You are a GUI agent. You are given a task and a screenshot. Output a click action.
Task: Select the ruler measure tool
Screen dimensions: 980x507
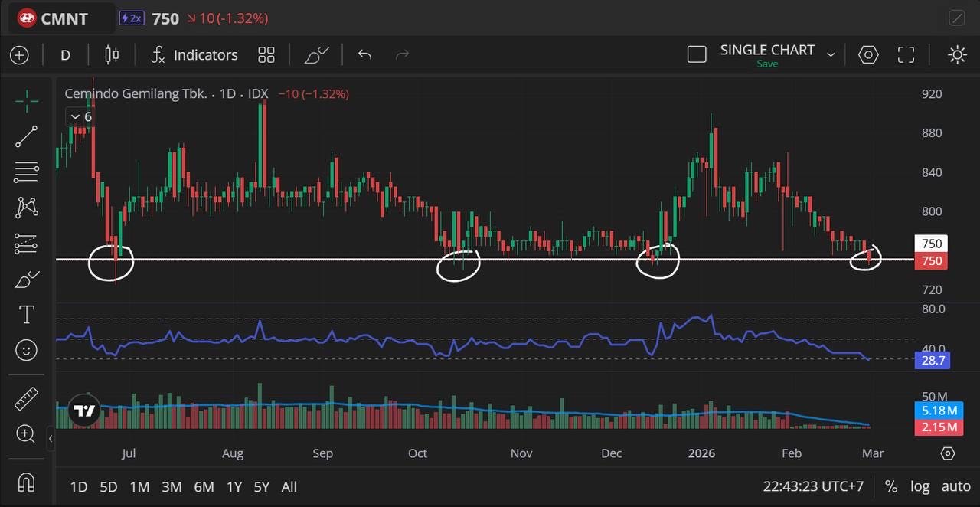(26, 398)
